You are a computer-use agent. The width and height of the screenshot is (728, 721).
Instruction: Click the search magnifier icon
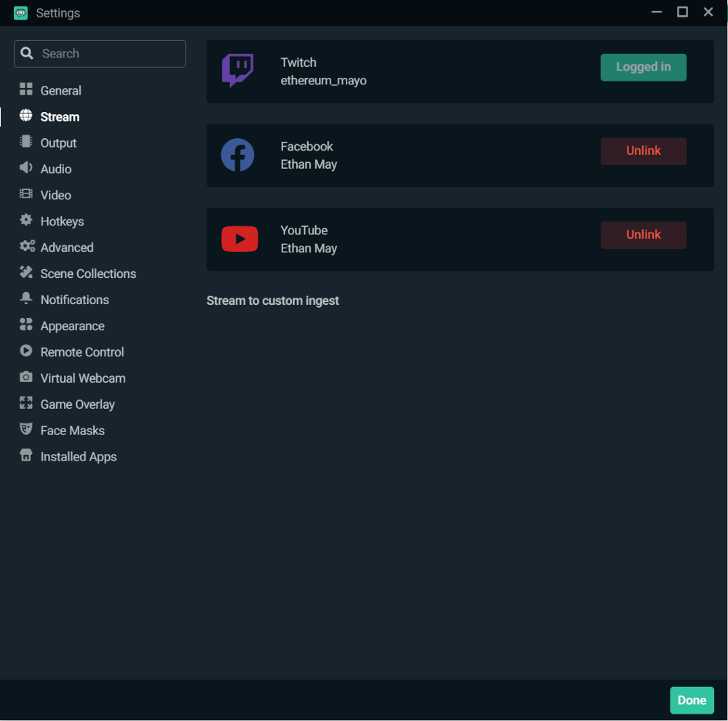[x=27, y=53]
